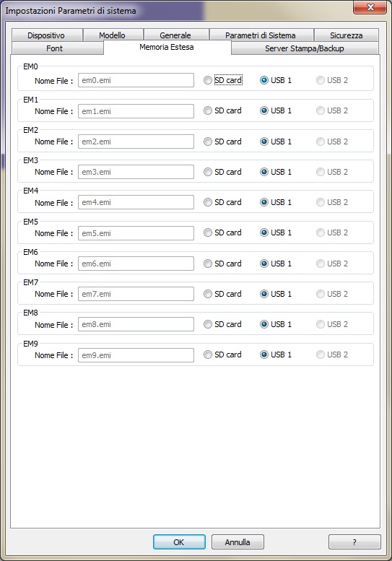
Task: Click the em0.emi file name field
Action: coord(136,80)
